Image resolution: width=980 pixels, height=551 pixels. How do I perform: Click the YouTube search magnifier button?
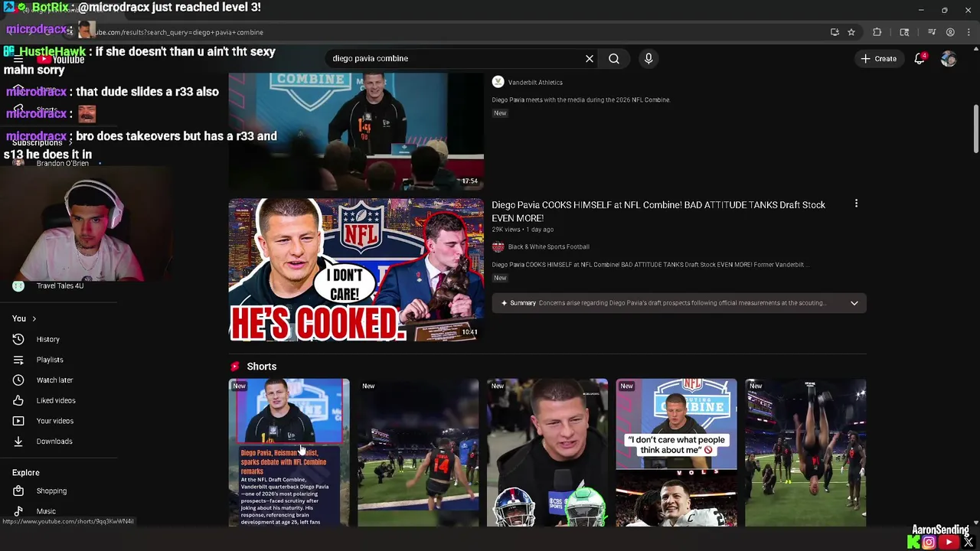pyautogui.click(x=614, y=58)
